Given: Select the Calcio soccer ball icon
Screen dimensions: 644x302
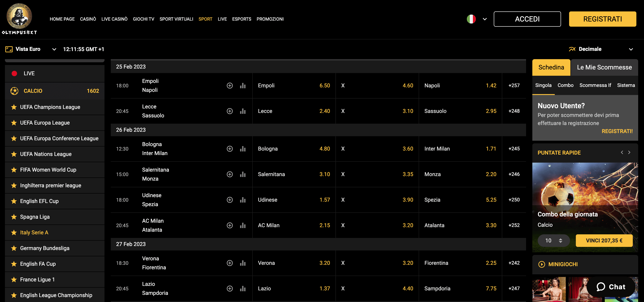Looking at the screenshot, I should pos(14,91).
